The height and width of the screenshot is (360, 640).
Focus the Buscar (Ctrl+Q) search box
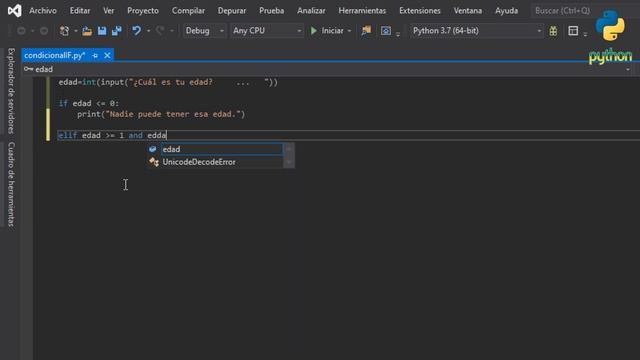[x=563, y=11]
